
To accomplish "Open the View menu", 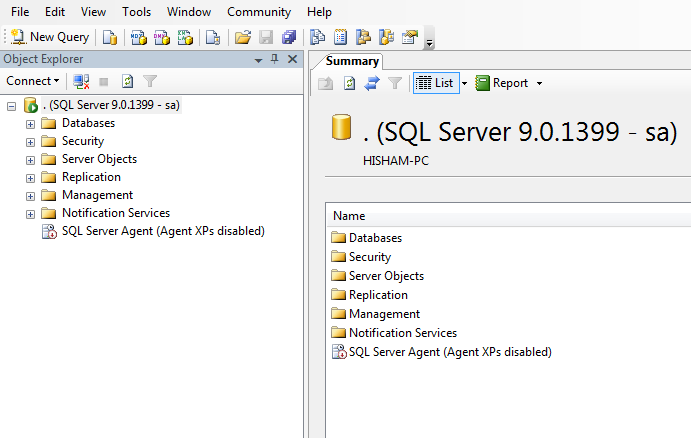I will click(93, 12).
